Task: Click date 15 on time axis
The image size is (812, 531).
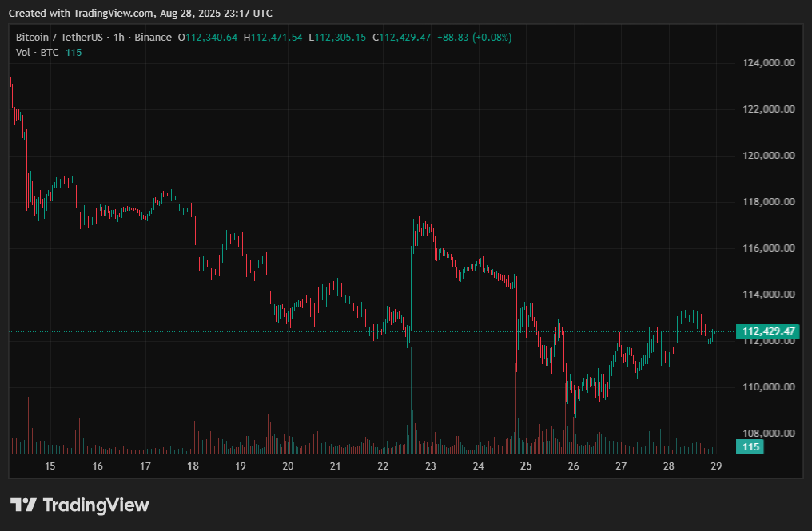Action: 50,466
